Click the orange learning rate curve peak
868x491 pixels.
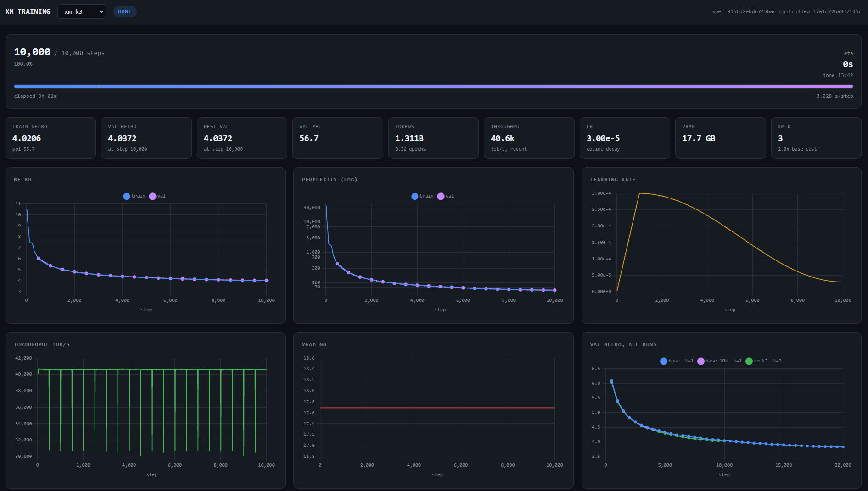pos(639,193)
